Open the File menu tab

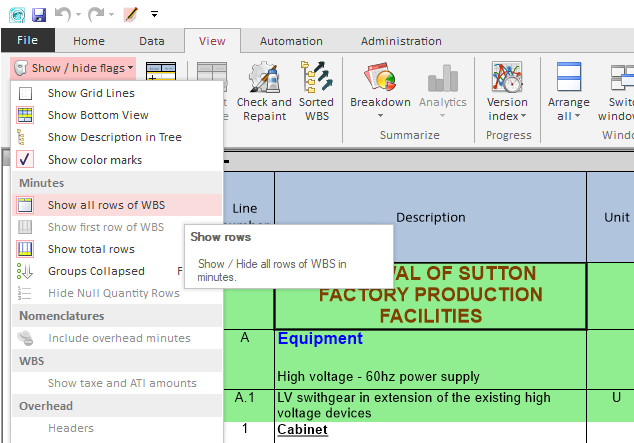click(27, 41)
